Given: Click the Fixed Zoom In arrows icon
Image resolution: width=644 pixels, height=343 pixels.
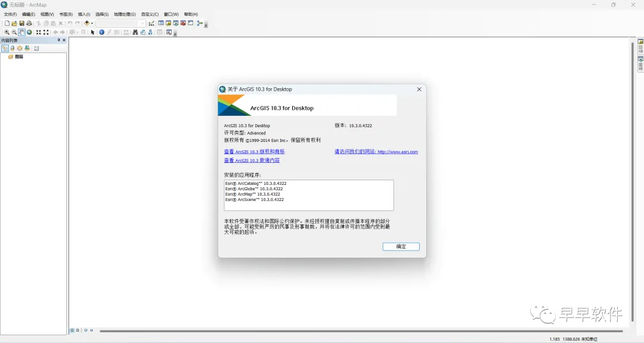Looking at the screenshot, I should tap(39, 32).
